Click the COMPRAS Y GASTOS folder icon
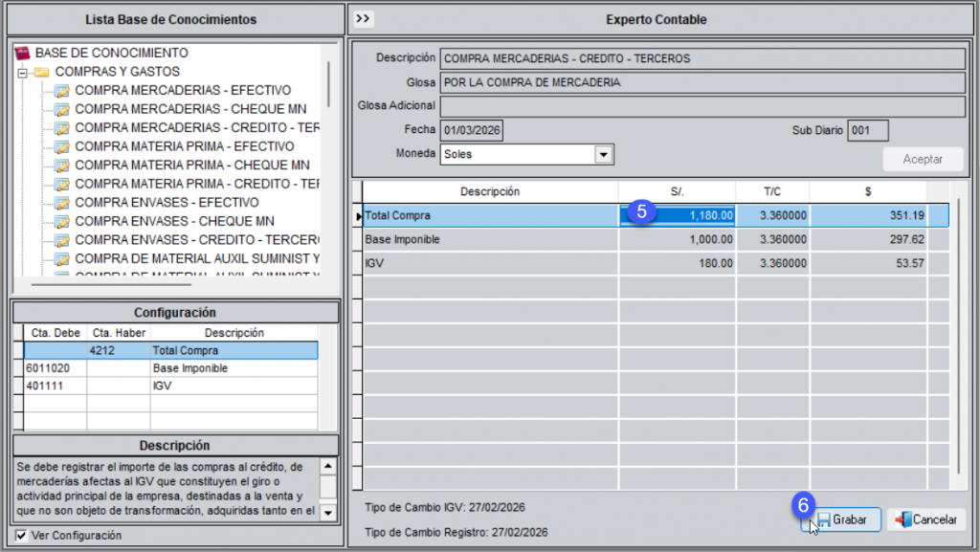 42,72
